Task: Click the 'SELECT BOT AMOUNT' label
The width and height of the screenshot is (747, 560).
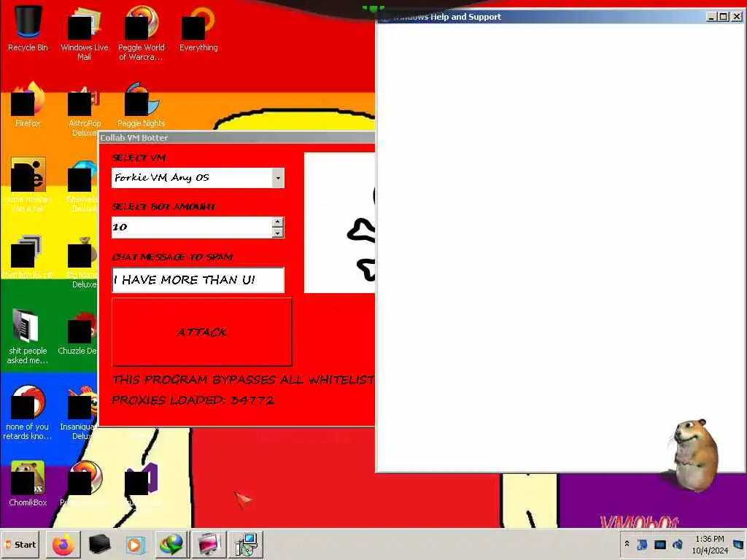Action: [163, 206]
